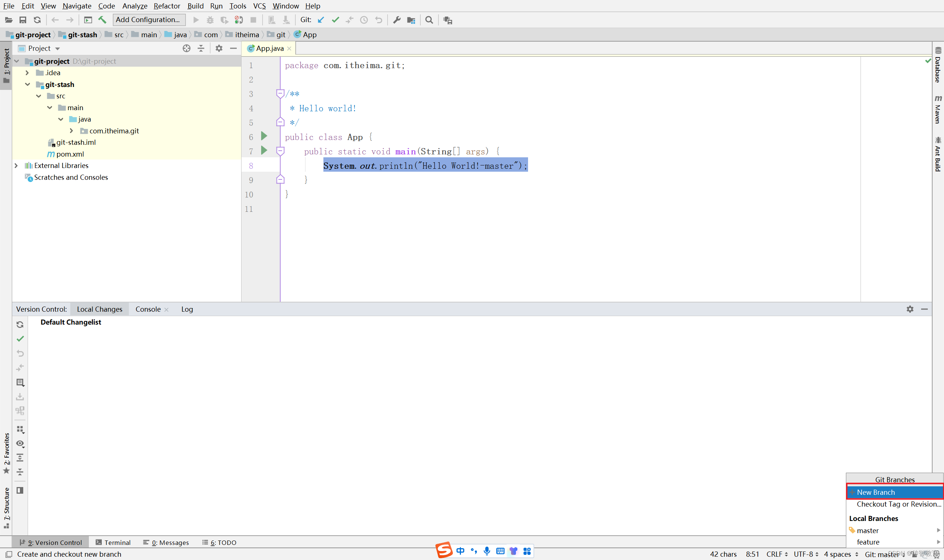
Task: Open pom.xml in project tree
Action: (70, 154)
